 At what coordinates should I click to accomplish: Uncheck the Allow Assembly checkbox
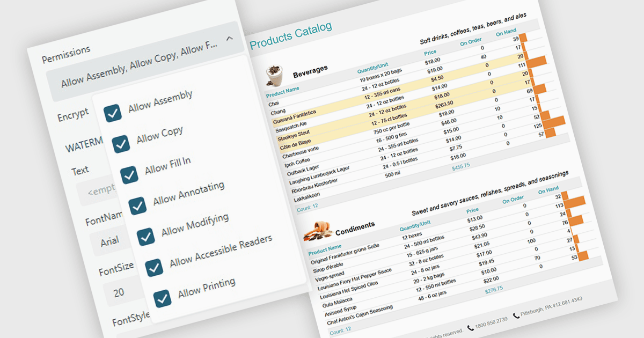point(113,113)
